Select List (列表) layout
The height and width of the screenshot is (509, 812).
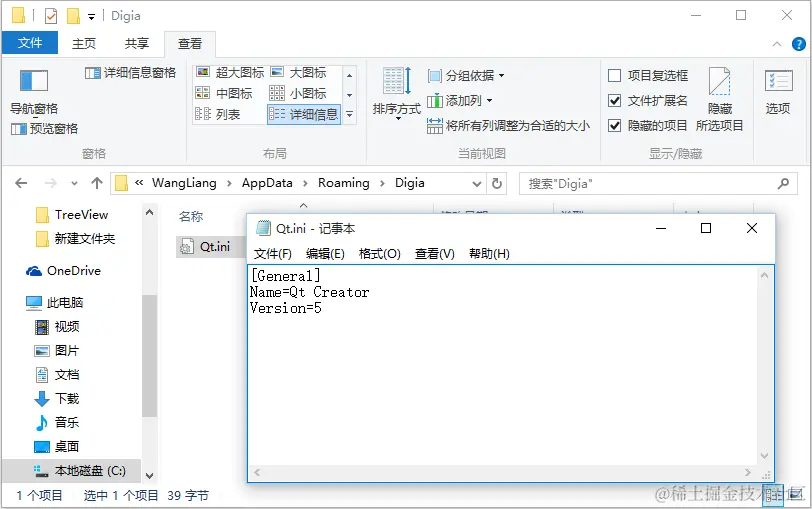tap(218, 114)
